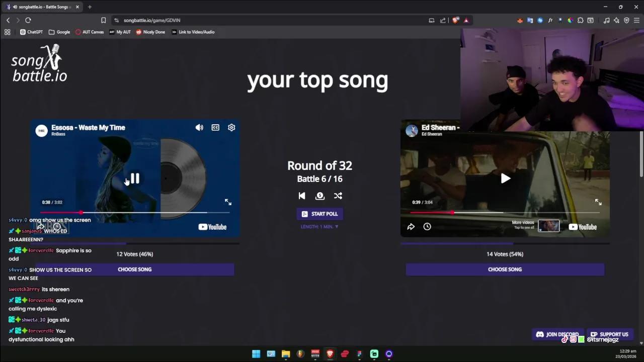Open FL Studio from taskbar
644x362 pixels.
click(x=300, y=354)
